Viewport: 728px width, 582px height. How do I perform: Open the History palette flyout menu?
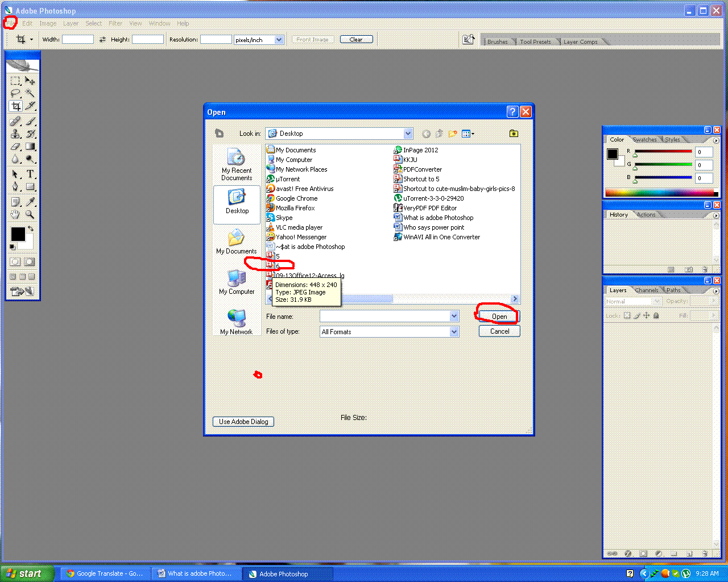[716, 215]
